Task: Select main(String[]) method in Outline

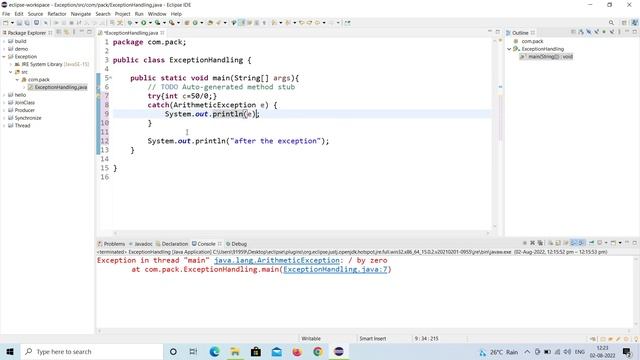Action: [547, 57]
